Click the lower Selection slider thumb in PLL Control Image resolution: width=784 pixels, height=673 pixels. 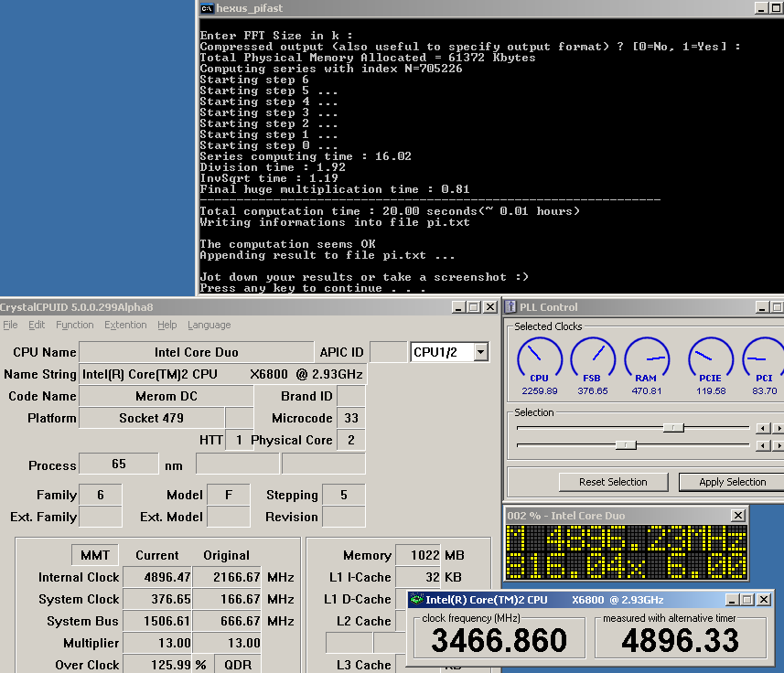(x=626, y=444)
